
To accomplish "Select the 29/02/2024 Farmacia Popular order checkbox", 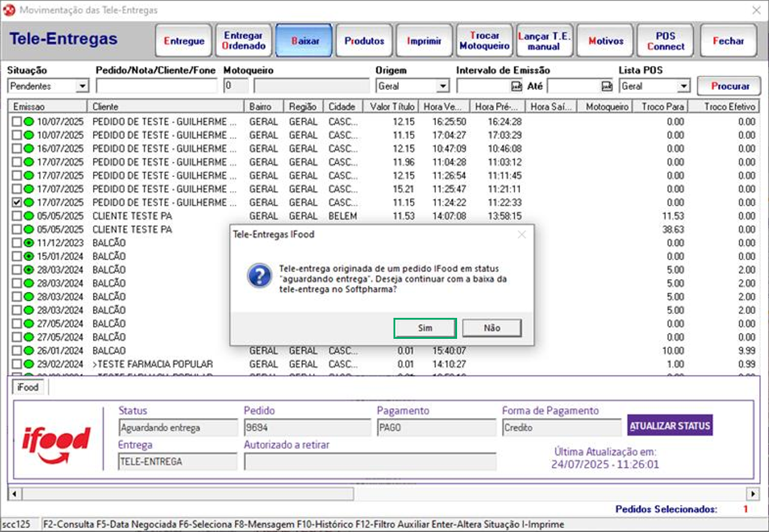I will pos(17,364).
